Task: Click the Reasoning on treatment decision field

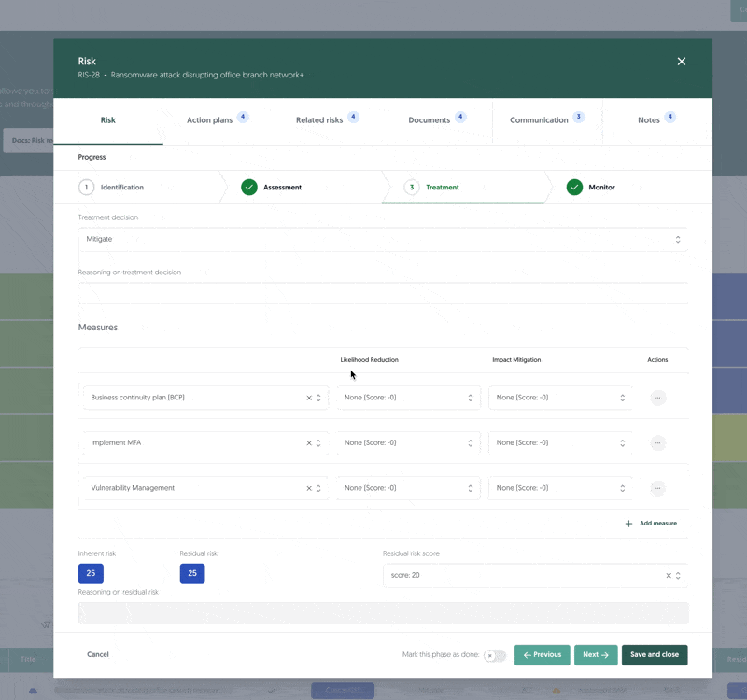Action: coord(382,293)
